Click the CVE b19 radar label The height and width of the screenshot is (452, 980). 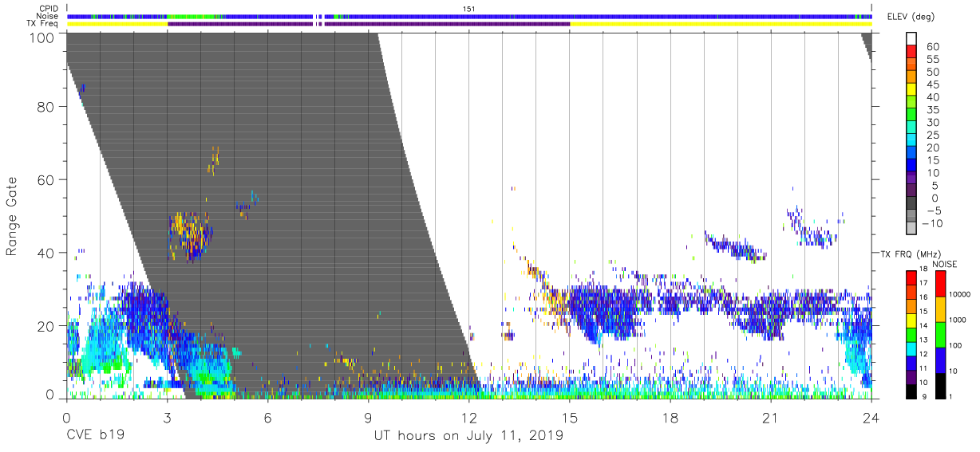point(96,436)
